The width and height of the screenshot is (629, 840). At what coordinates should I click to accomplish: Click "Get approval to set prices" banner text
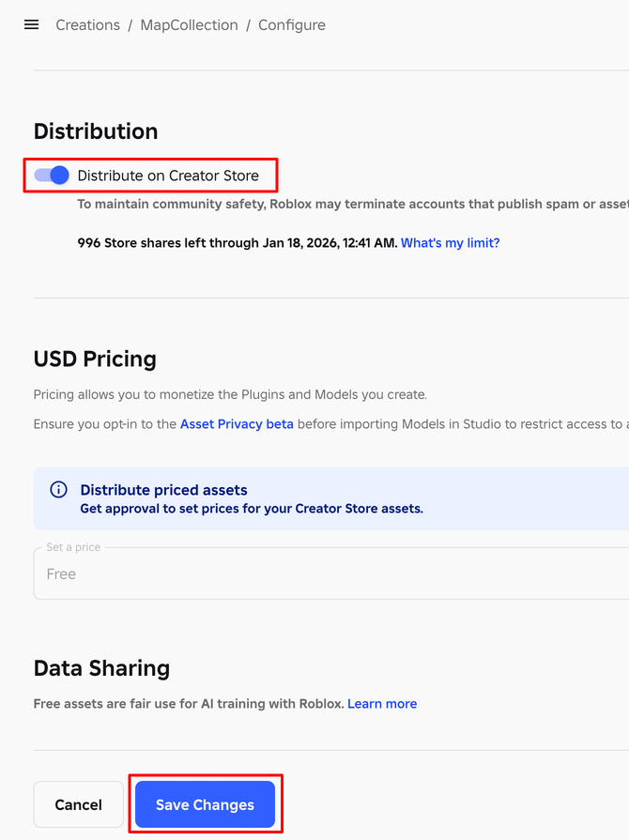pos(252,509)
